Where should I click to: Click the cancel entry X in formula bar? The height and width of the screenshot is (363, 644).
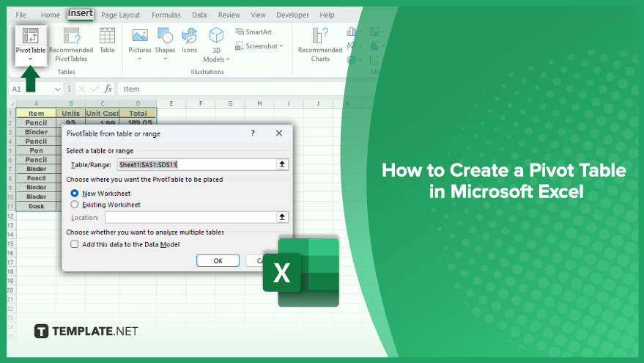tap(81, 89)
